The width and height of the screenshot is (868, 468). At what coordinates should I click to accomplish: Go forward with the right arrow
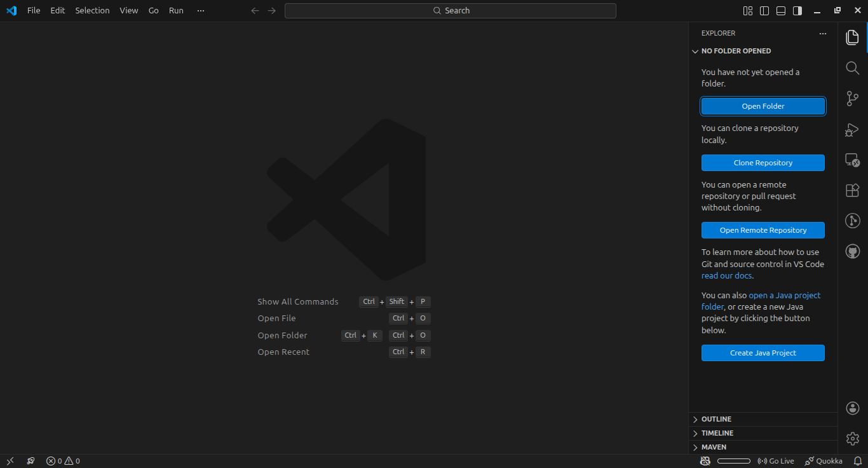click(272, 11)
